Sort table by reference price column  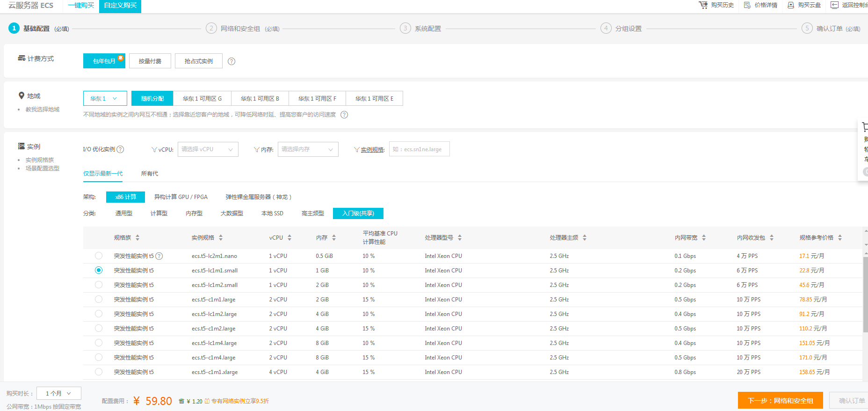click(840, 238)
